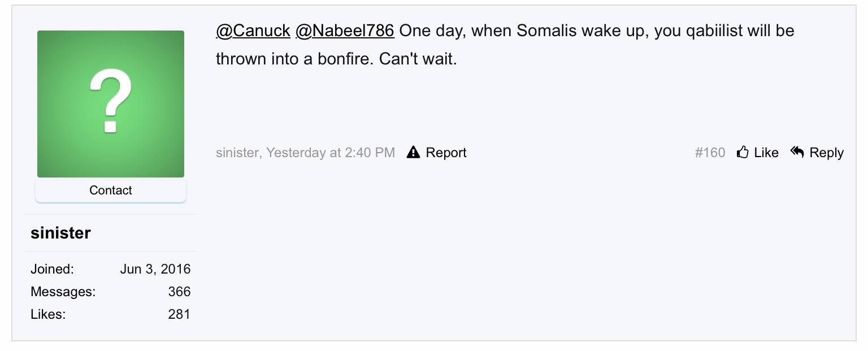Click the Jun 3, 2016 join date

[x=155, y=269]
